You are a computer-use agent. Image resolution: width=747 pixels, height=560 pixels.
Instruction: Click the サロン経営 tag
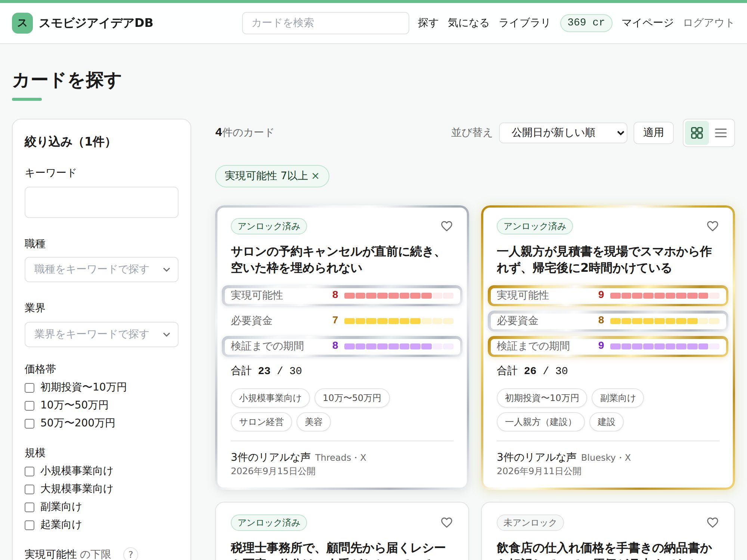click(x=261, y=422)
